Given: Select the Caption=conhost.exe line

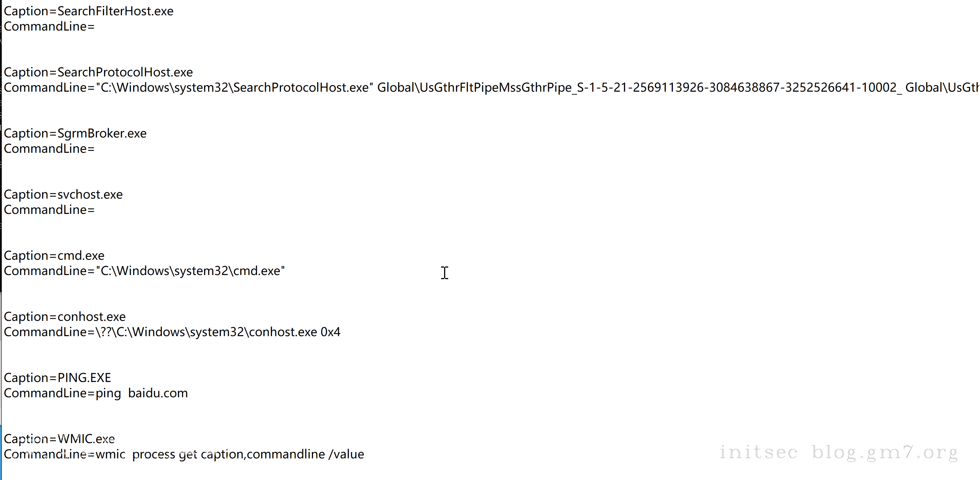Looking at the screenshot, I should [x=65, y=316].
